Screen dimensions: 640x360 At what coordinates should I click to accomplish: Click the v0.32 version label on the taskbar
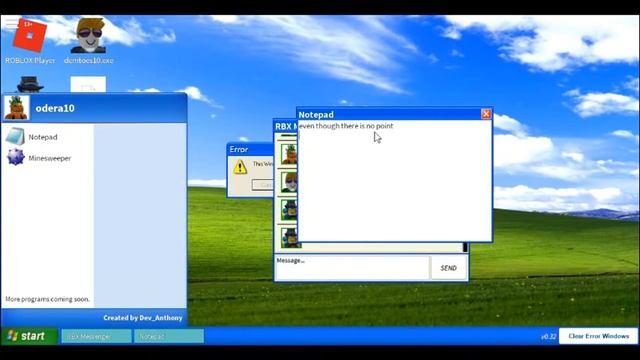tap(549, 336)
